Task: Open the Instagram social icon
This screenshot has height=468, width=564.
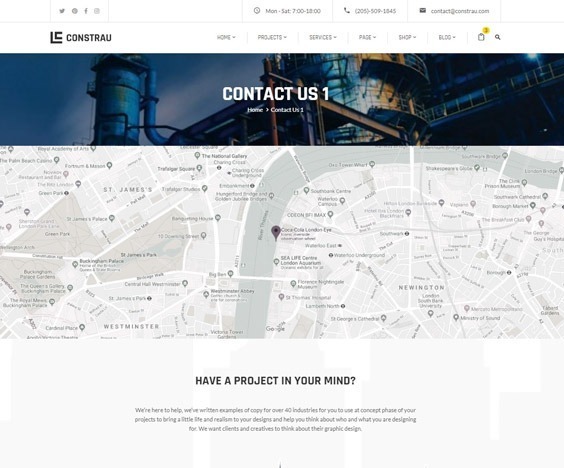Action: click(97, 11)
